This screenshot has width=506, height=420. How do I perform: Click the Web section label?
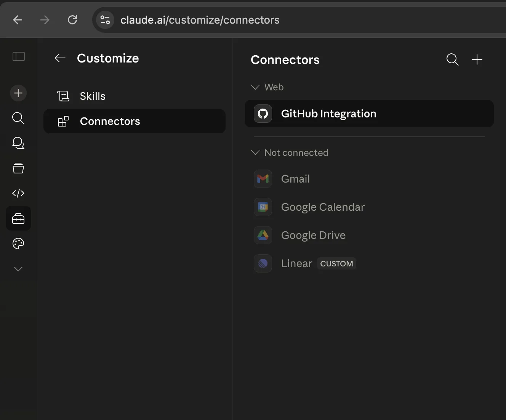pyautogui.click(x=274, y=87)
